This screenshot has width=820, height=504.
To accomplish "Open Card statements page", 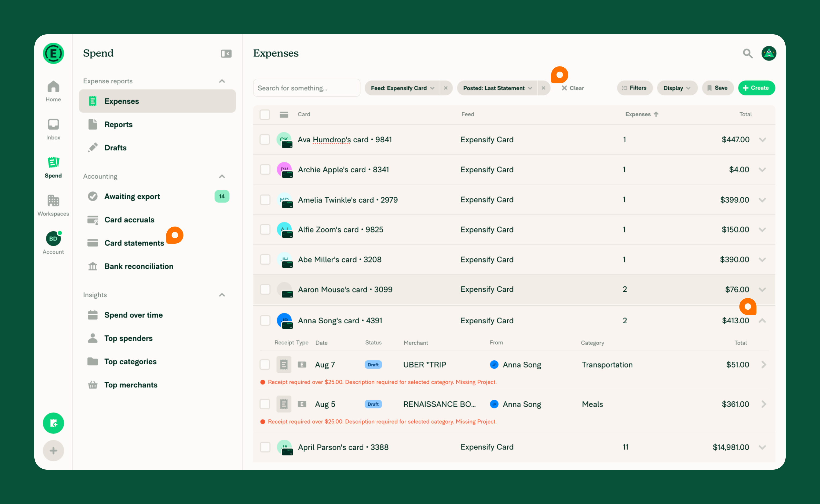I will (157, 243).
